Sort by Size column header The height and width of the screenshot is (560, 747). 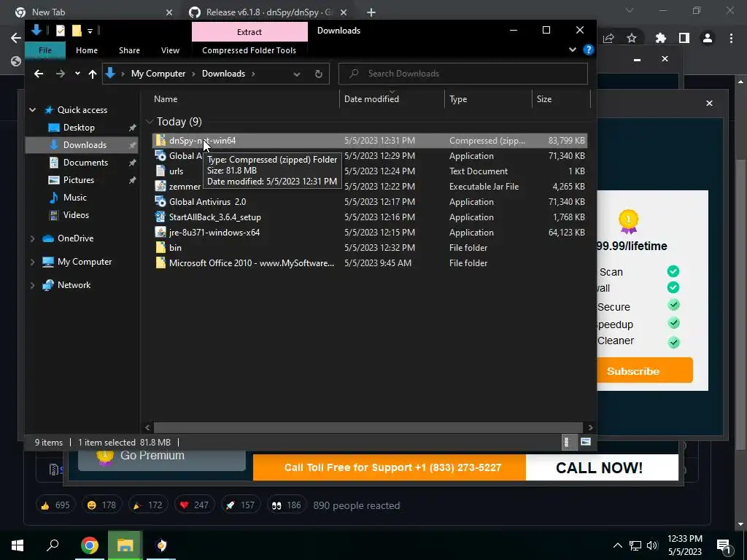click(x=561, y=99)
